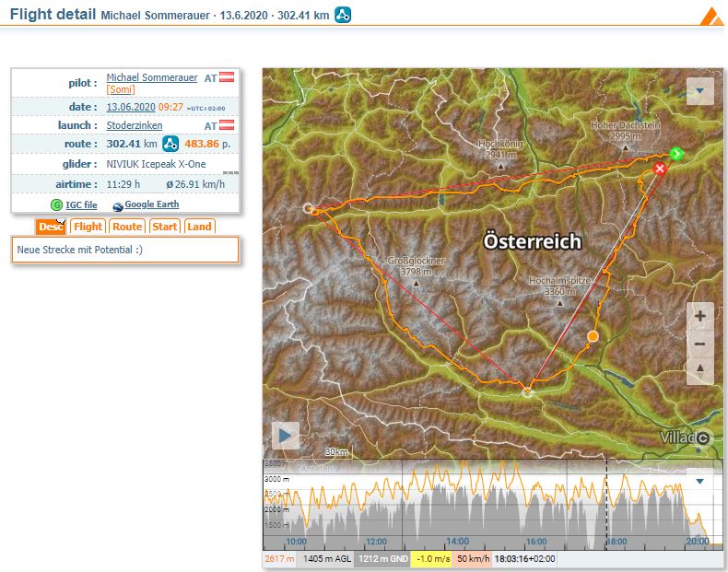Click the route type icon beside 302.41 km

tap(170, 144)
